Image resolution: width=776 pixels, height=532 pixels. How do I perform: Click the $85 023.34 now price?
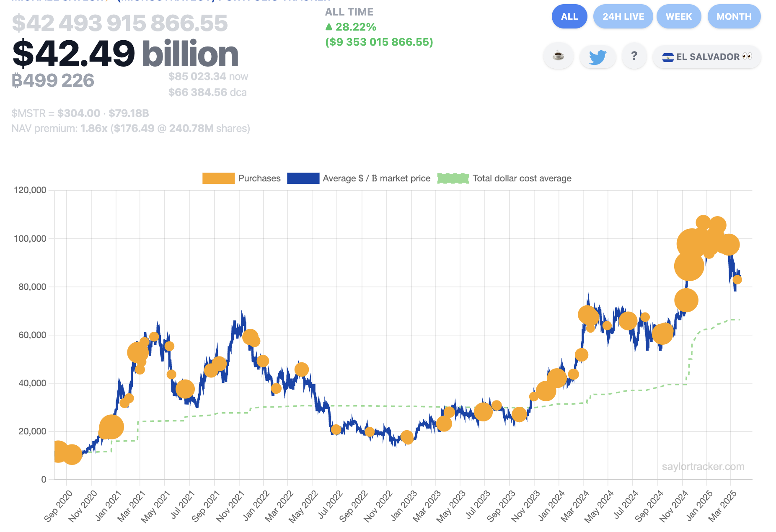(208, 76)
